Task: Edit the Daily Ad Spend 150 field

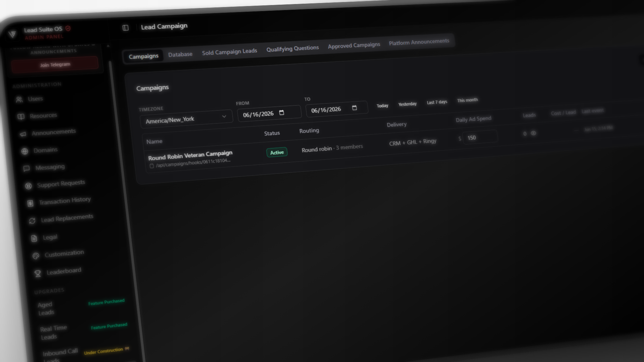Action: tap(480, 137)
